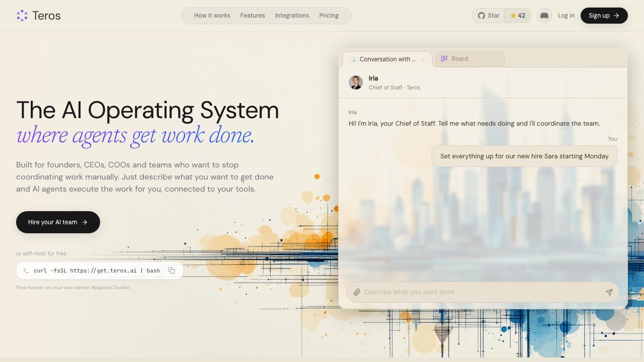Focus the Describe what you want done field
The height and width of the screenshot is (362, 644).
tap(482, 292)
